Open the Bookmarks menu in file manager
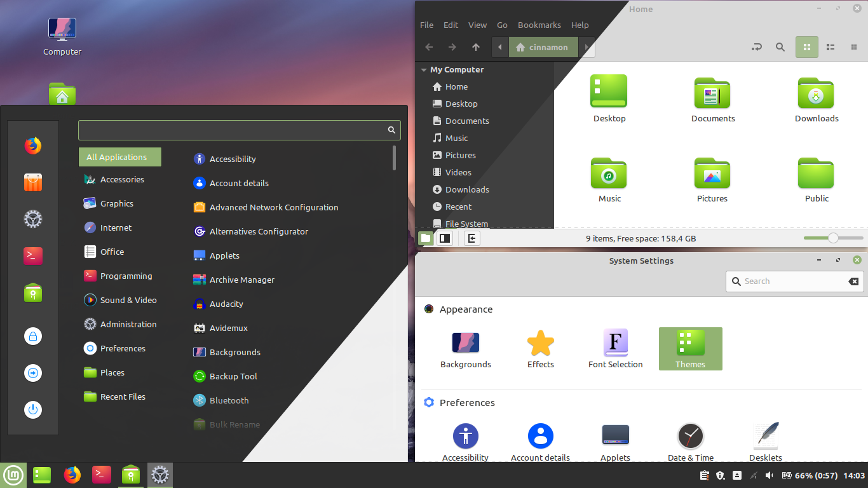868x488 pixels. coord(539,25)
